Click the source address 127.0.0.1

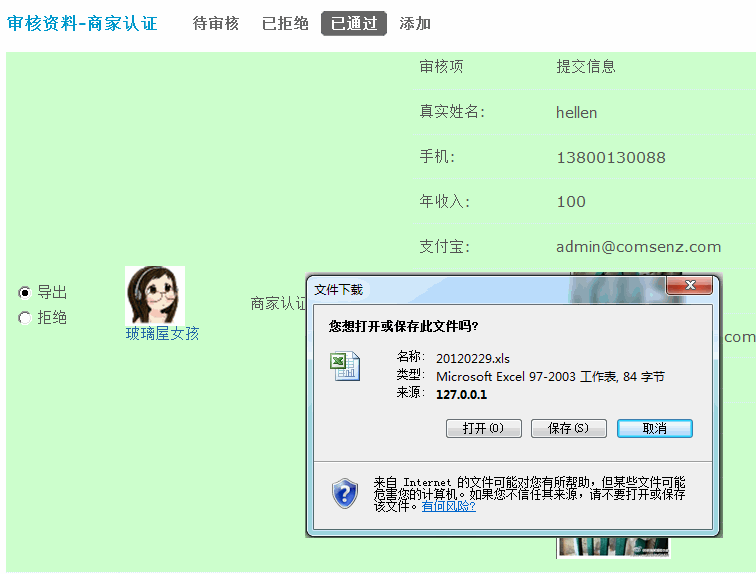461,394
